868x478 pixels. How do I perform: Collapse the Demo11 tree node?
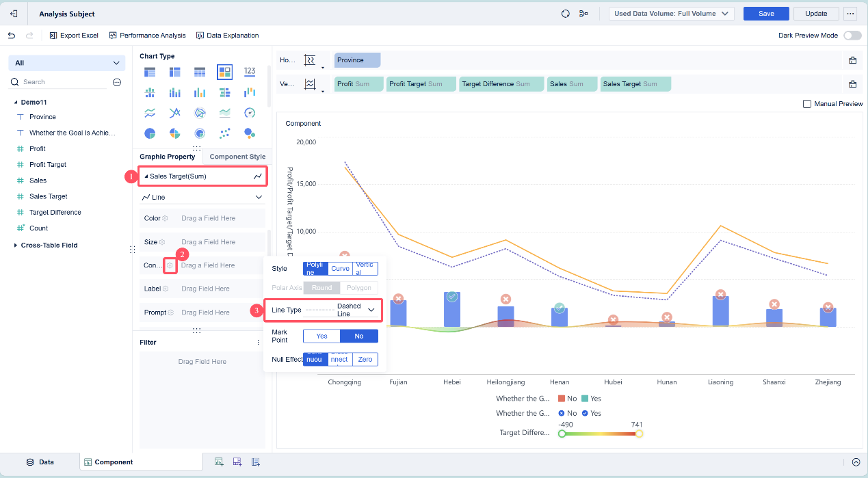[x=16, y=102]
